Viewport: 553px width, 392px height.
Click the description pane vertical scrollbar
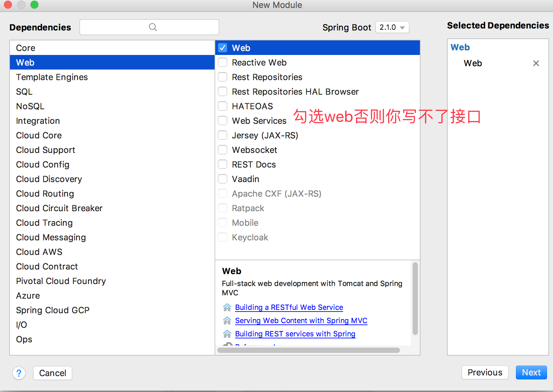[415, 299]
